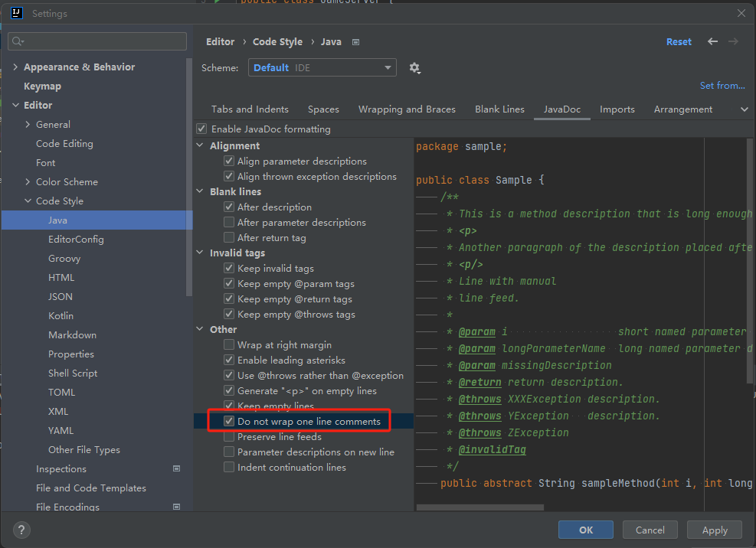Expand the Appearance & Behavior section
The image size is (756, 548).
pyautogui.click(x=15, y=67)
